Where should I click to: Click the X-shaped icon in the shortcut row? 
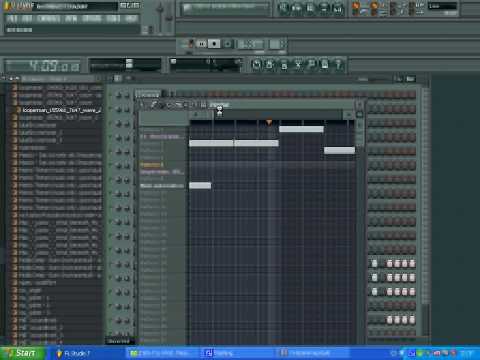pyautogui.click(x=298, y=65)
